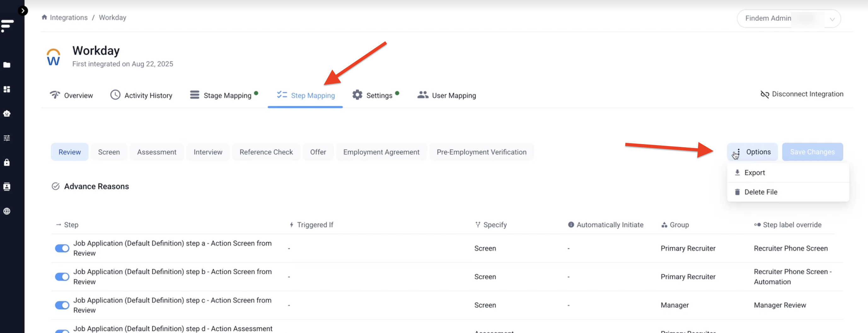Switch to the Activity History tab
The height and width of the screenshot is (333, 868).
coord(141,95)
